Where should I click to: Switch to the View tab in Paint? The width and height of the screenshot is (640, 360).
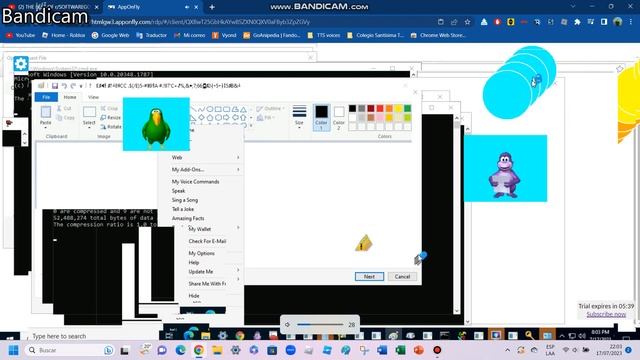(x=93, y=97)
